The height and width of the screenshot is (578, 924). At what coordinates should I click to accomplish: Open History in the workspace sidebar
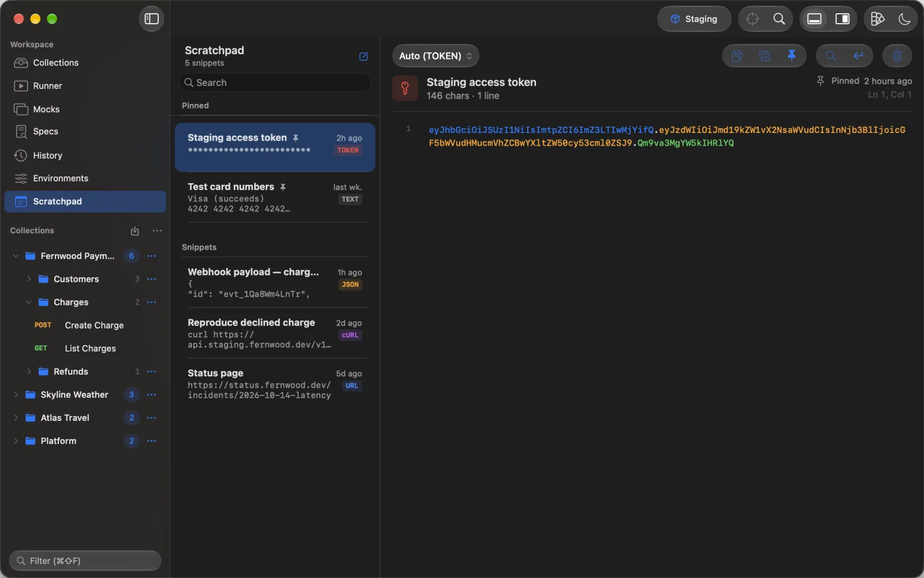tap(85, 155)
